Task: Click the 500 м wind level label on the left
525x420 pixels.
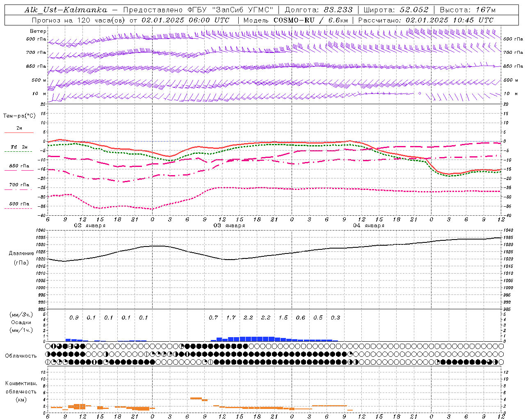Action: click(39, 80)
